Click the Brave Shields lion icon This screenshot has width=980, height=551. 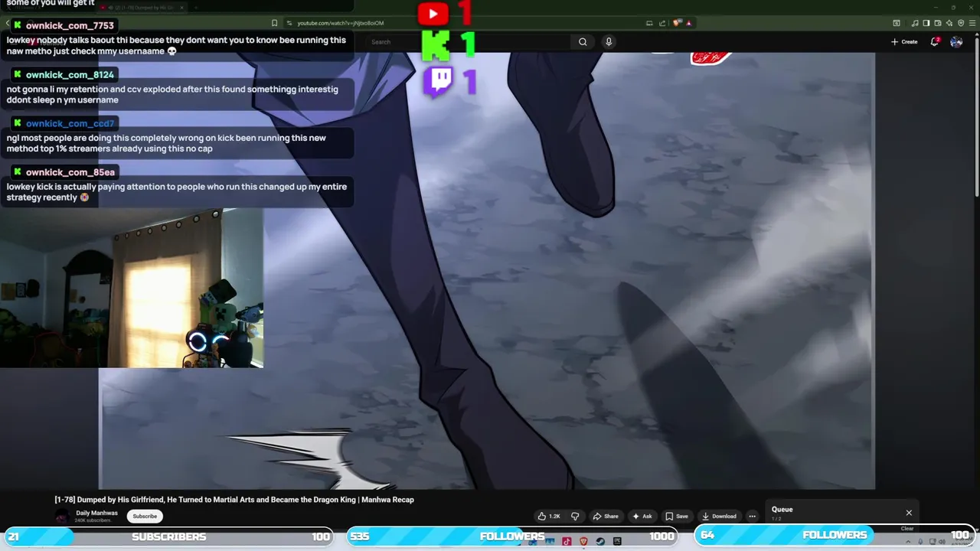click(x=676, y=23)
